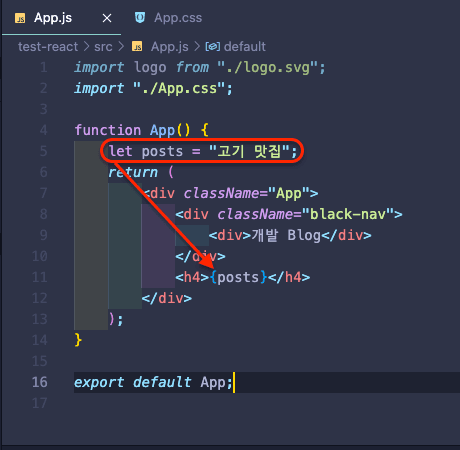460x450 pixels.
Task: Click the "./App.css" import path
Action: (179, 89)
